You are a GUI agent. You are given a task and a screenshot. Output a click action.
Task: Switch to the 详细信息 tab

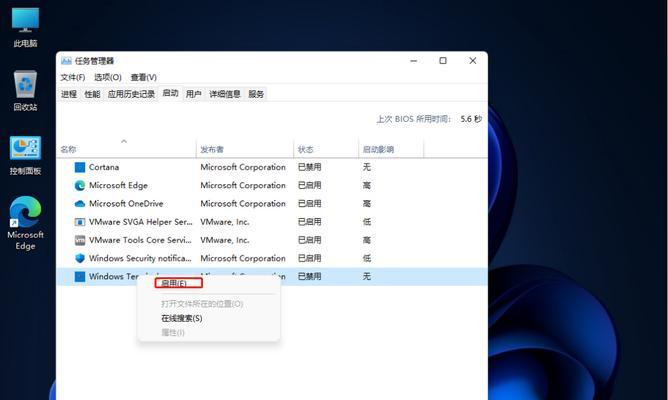click(x=225, y=94)
